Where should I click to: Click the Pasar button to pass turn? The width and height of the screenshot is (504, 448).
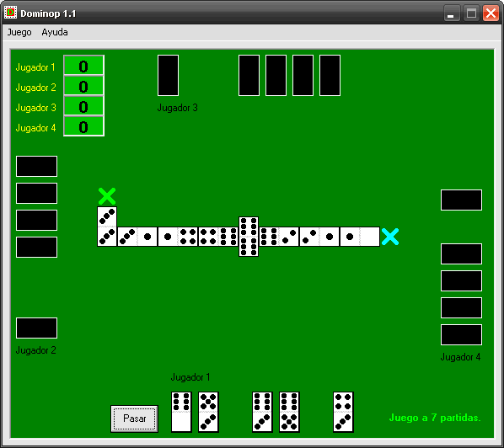pos(134,419)
